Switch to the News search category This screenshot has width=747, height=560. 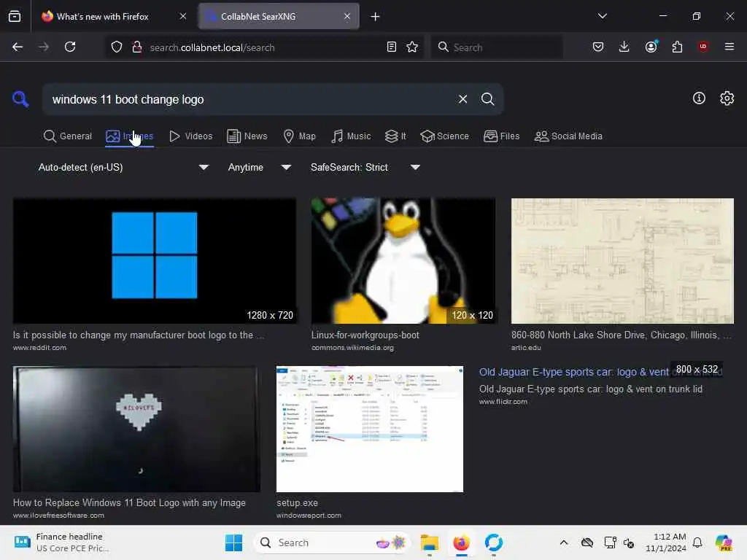247,136
